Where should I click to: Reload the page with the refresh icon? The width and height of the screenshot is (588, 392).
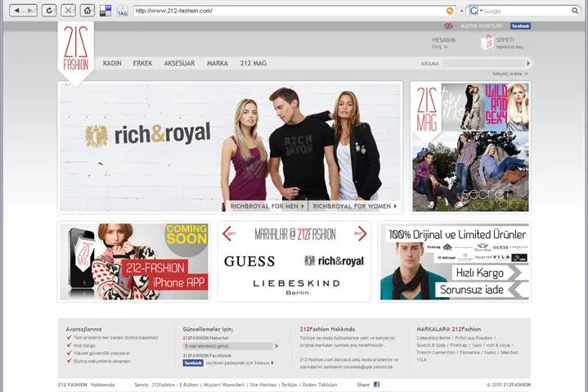(49, 11)
